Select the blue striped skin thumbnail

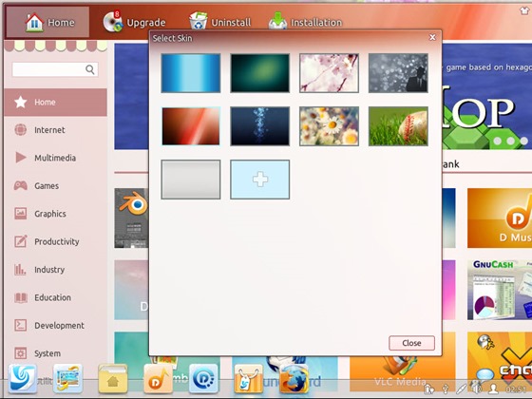point(191,73)
